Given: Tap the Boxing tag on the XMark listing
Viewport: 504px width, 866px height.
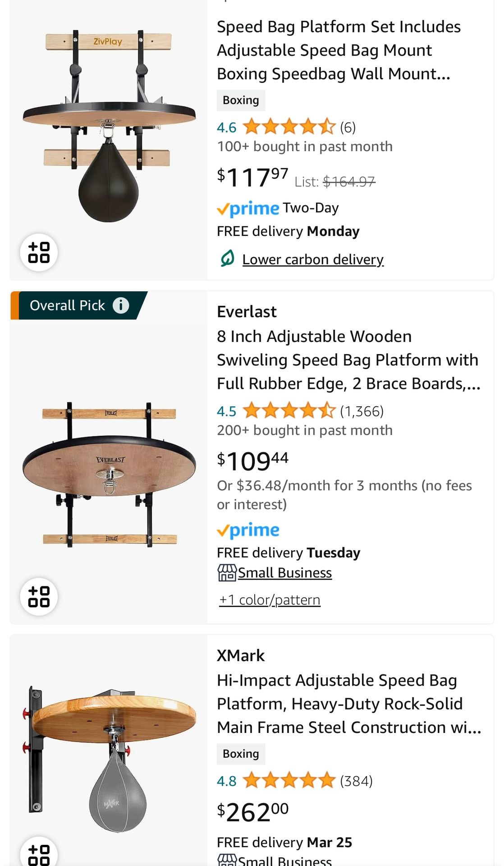Looking at the screenshot, I should pyautogui.click(x=241, y=754).
